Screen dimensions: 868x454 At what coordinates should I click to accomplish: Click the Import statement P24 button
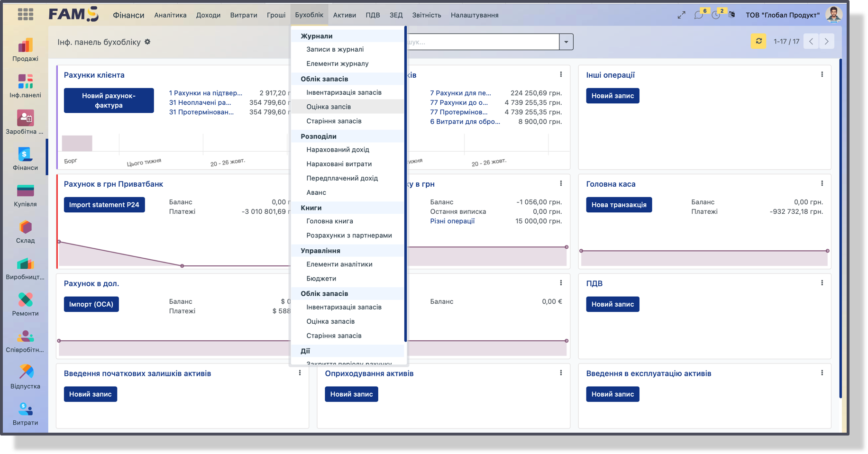[x=104, y=205]
